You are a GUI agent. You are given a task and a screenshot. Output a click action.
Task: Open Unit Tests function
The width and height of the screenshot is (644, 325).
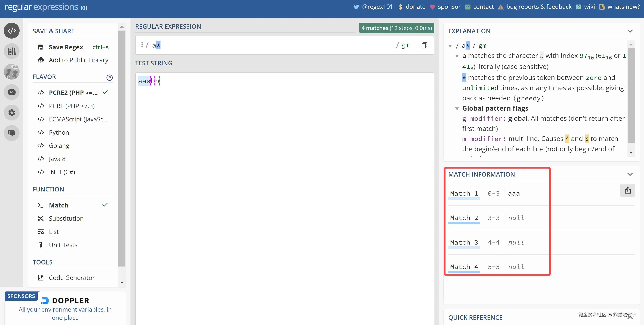[x=63, y=245]
